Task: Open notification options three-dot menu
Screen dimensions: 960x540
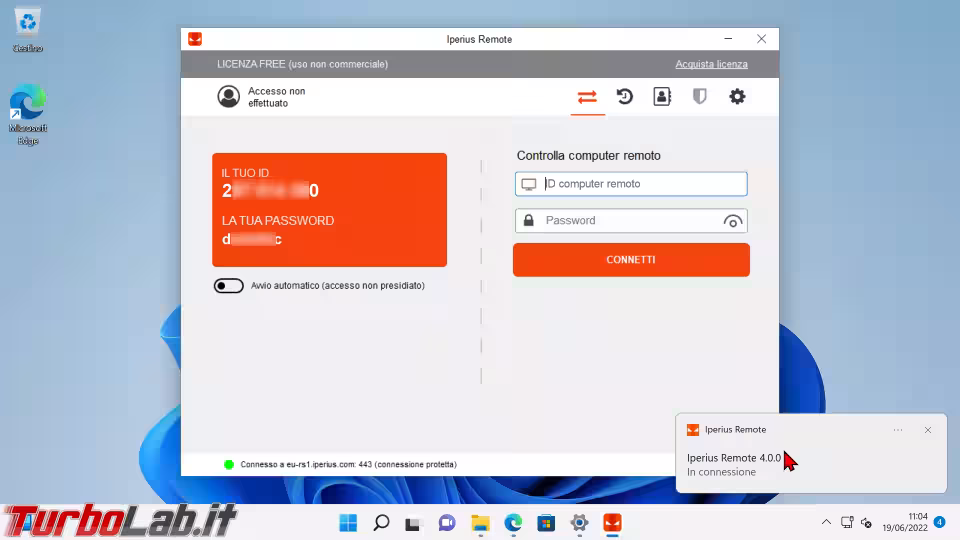Action: pyautogui.click(x=898, y=430)
